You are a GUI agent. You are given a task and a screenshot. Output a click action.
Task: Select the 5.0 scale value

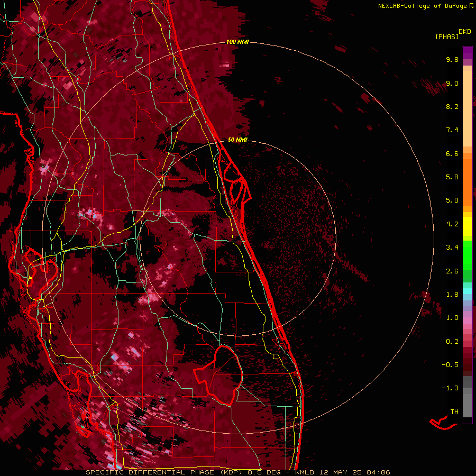(x=452, y=200)
